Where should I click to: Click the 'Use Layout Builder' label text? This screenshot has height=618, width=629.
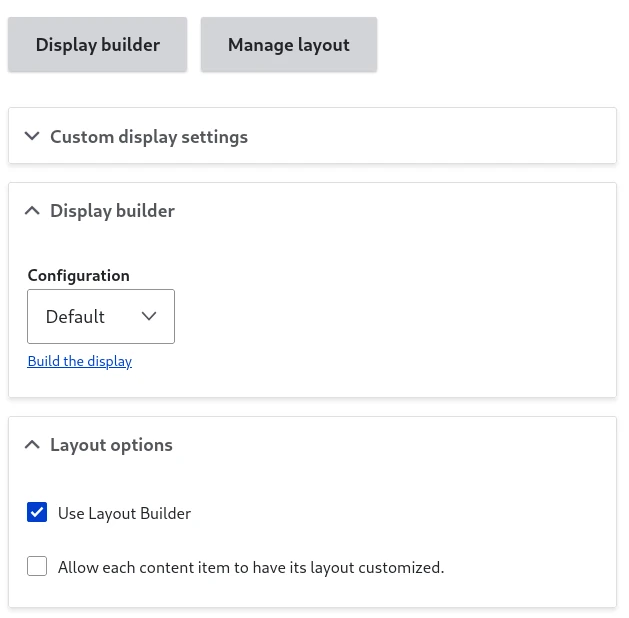coord(124,513)
